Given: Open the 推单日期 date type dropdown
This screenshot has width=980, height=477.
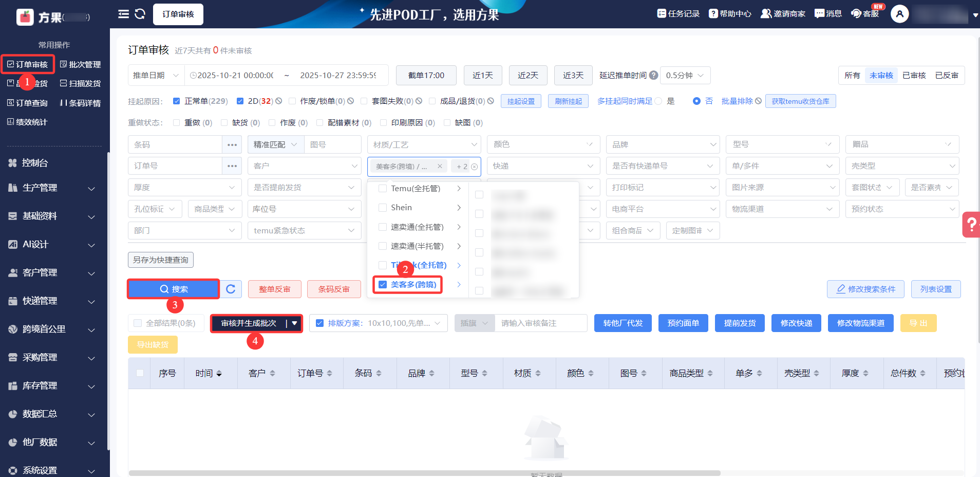Looking at the screenshot, I should (156, 75).
